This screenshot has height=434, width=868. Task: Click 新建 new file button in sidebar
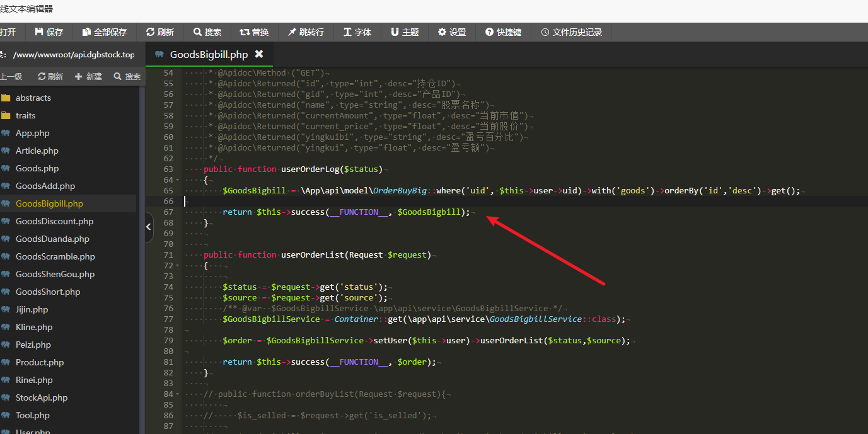pos(88,76)
